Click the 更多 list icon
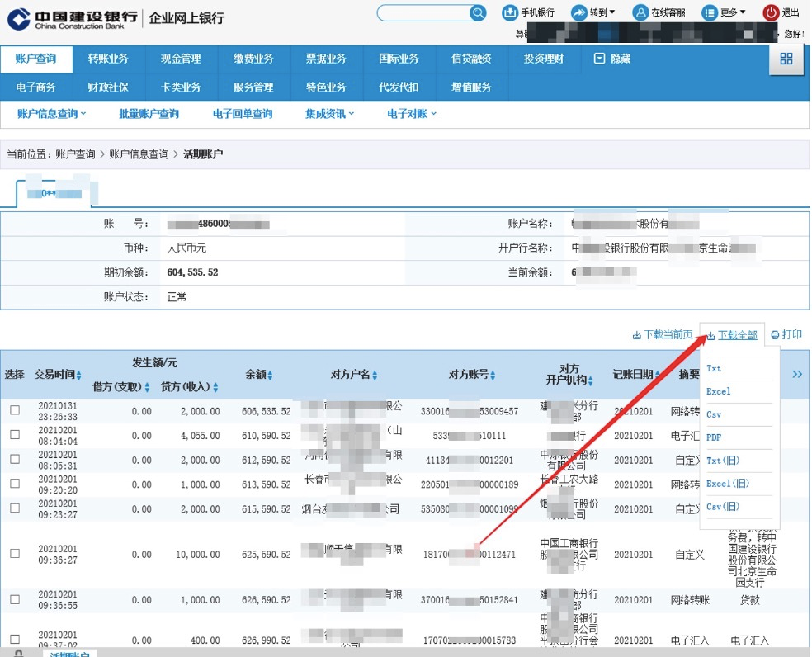This screenshot has width=812, height=657. point(709,12)
